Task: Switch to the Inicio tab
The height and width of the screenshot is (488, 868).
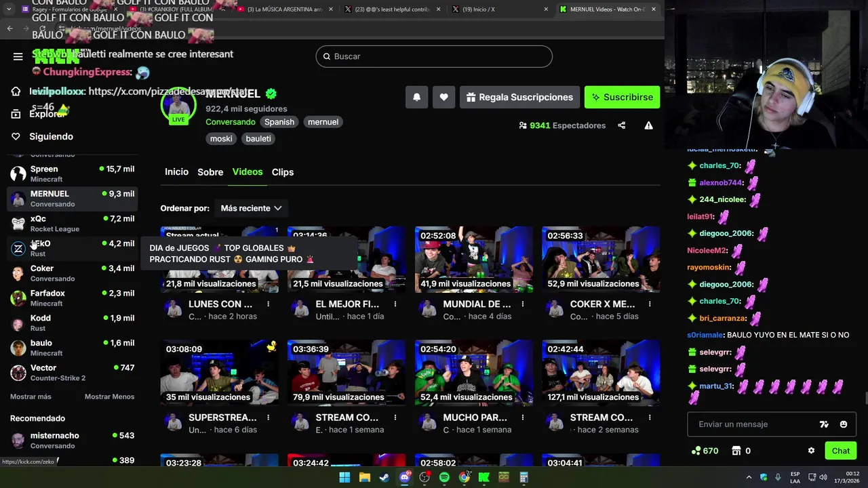Action: [x=176, y=172]
